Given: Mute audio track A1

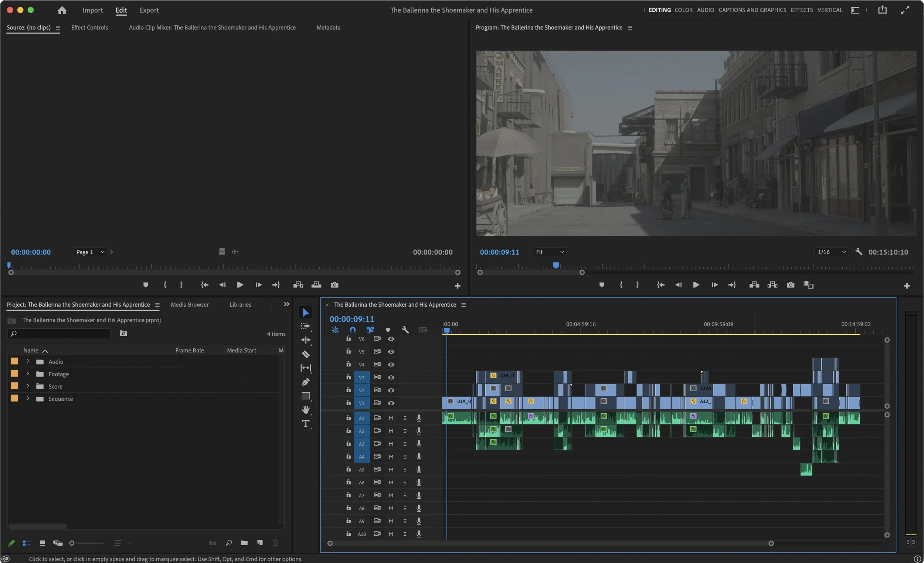Looking at the screenshot, I should coord(391,418).
